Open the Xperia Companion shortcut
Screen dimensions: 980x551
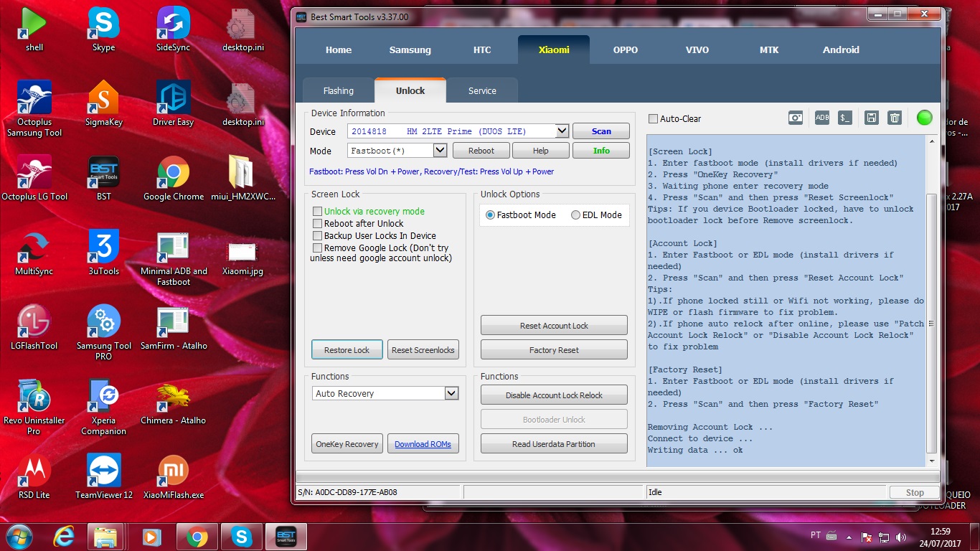point(103,408)
